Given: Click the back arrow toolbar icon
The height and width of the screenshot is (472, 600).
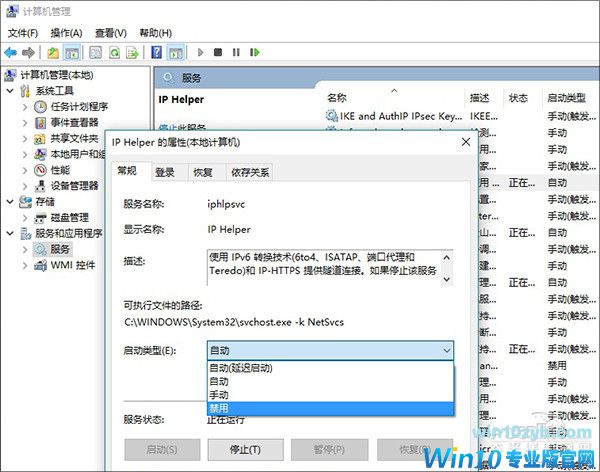Looking at the screenshot, I should [x=10, y=52].
